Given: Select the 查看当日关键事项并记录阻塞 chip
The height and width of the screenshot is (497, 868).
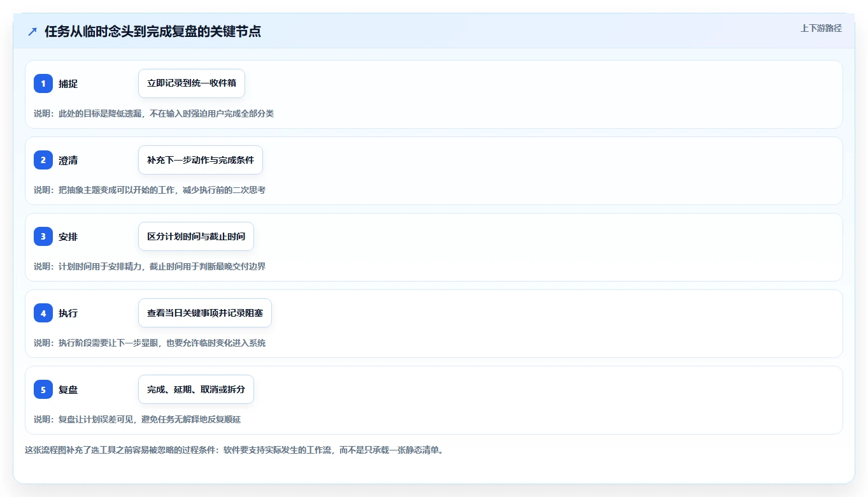Looking at the screenshot, I should [205, 313].
